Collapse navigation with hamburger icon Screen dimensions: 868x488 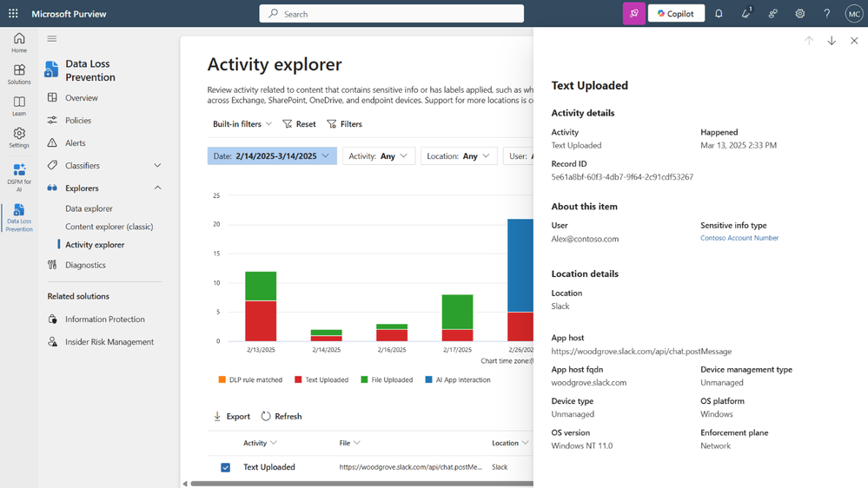coord(52,39)
